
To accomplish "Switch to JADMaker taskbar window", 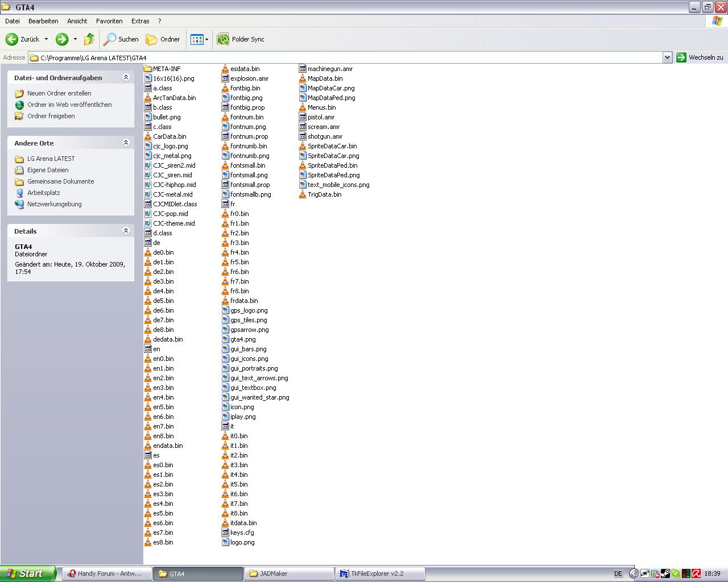I will point(289,573).
